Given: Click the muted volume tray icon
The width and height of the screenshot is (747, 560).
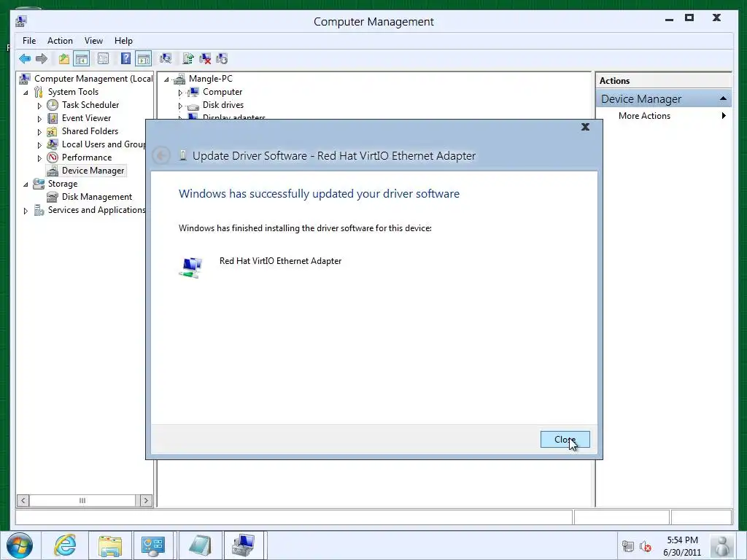Looking at the screenshot, I should [646, 546].
